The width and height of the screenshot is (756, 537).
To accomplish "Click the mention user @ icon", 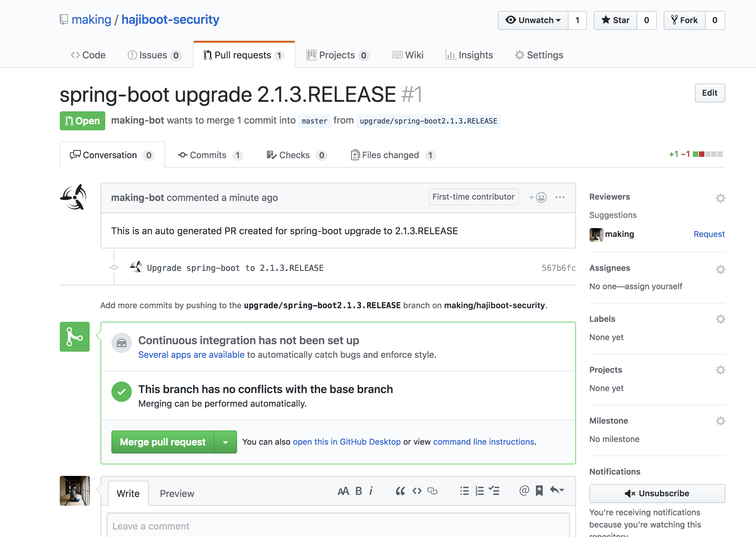I will coord(524,490).
